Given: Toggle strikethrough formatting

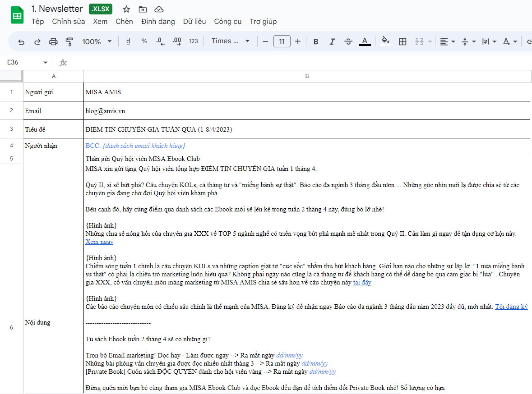Looking at the screenshot, I should click(x=348, y=41).
